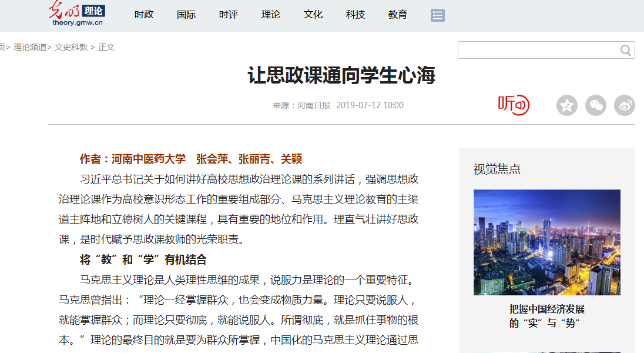Play article audio with the 听 icon
Viewport: 644px width, 353px height.
coord(514,105)
